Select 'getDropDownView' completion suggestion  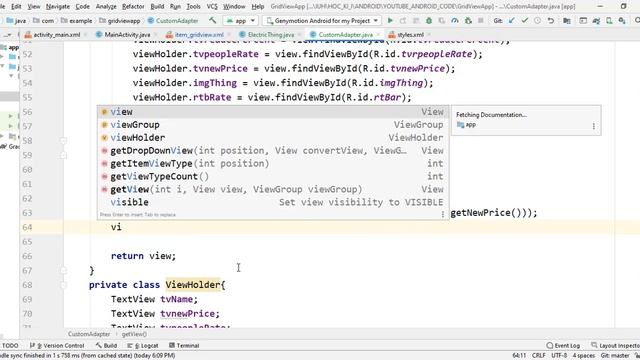273,151
